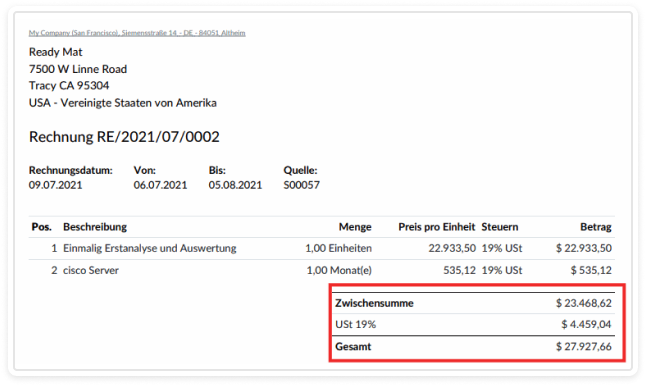Click the Bis date 05.08.2021
This screenshot has width=646, height=386.
(235, 185)
